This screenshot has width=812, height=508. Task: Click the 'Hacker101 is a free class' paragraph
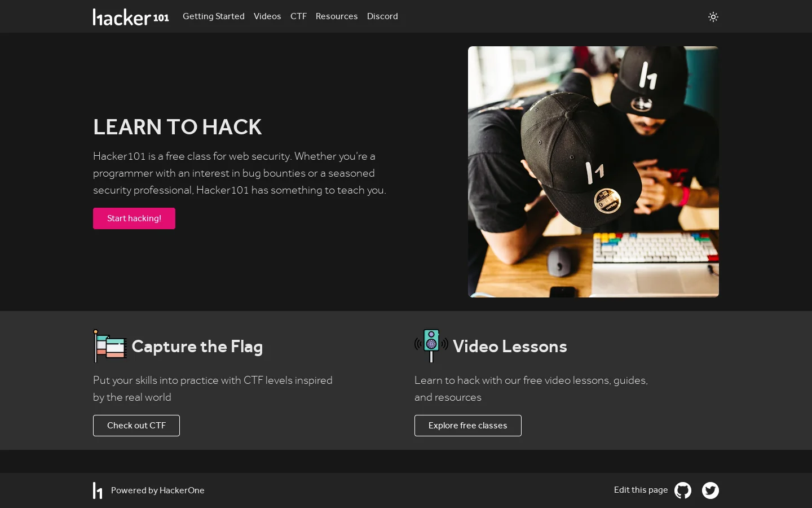(x=240, y=173)
